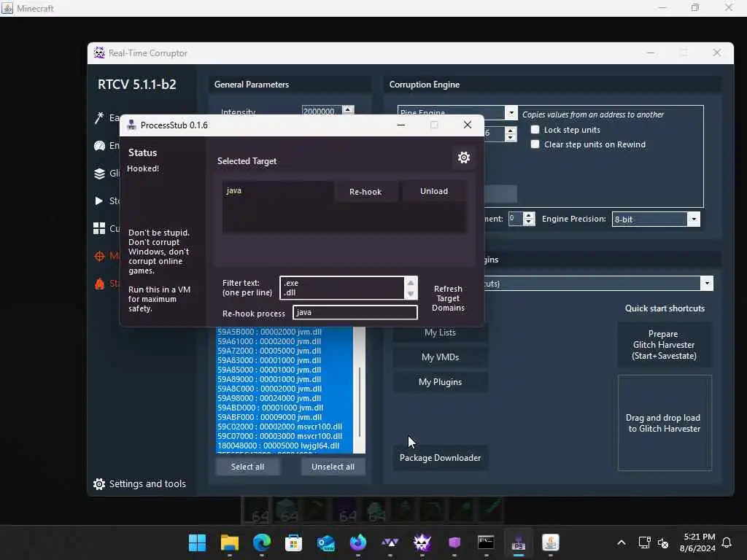The image size is (747, 560).
Task: Open the Package Downloader
Action: 440,458
